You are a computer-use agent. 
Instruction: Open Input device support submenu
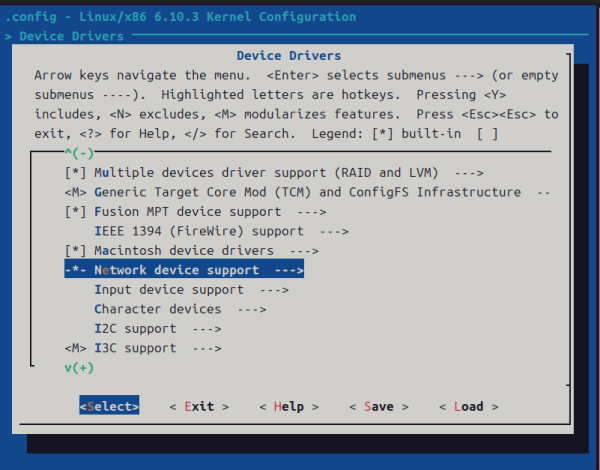191,290
